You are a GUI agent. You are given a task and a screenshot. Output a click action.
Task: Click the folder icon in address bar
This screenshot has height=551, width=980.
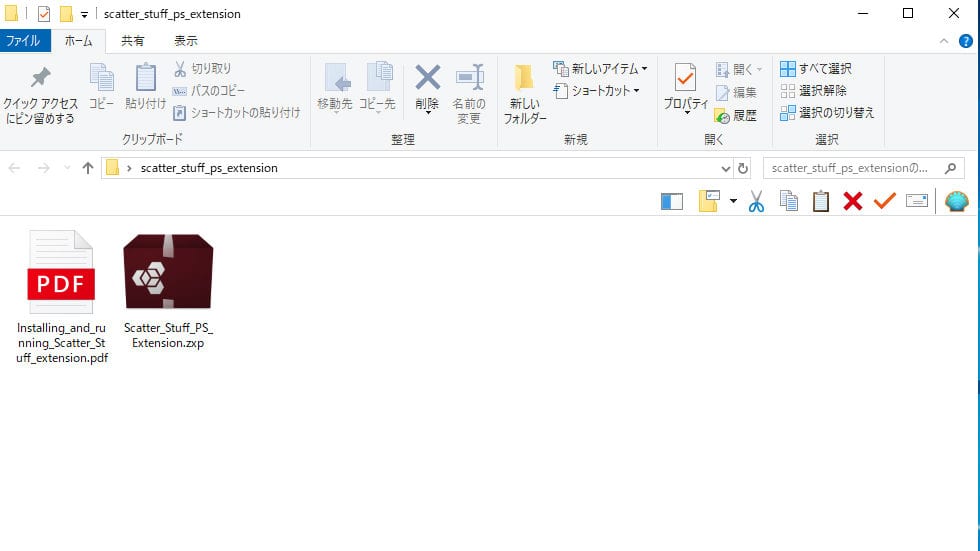click(x=112, y=167)
